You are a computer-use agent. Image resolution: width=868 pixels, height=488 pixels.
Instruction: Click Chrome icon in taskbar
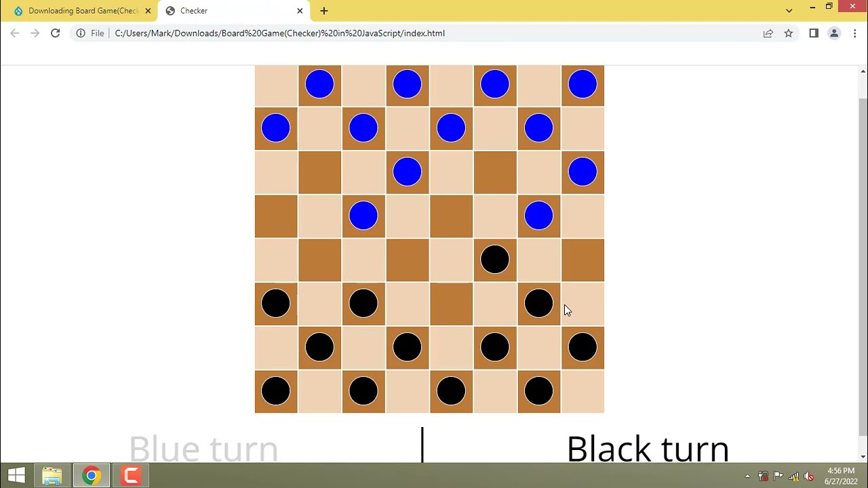tap(91, 476)
